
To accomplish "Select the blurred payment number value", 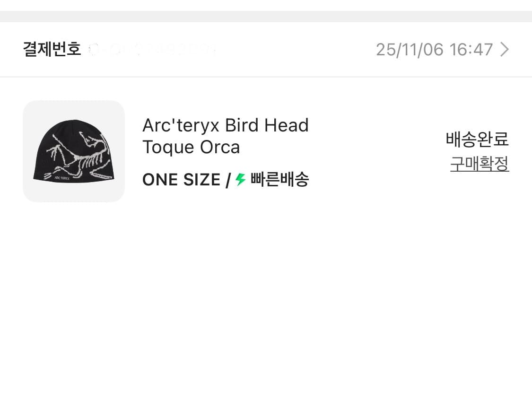I will click(152, 50).
